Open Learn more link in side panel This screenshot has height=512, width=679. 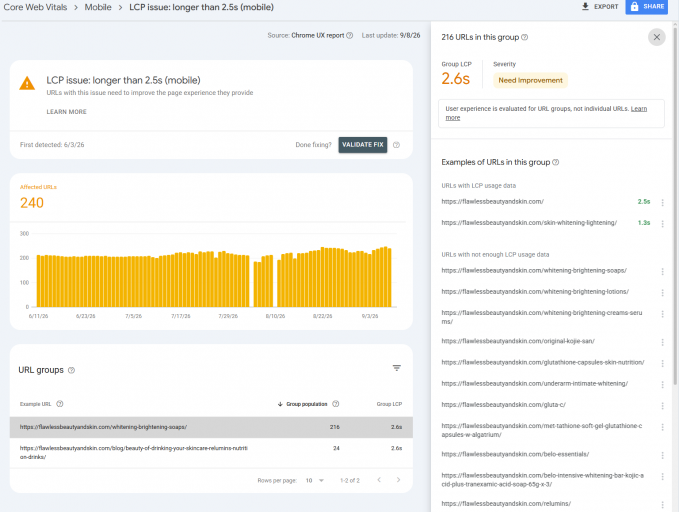[x=546, y=113]
